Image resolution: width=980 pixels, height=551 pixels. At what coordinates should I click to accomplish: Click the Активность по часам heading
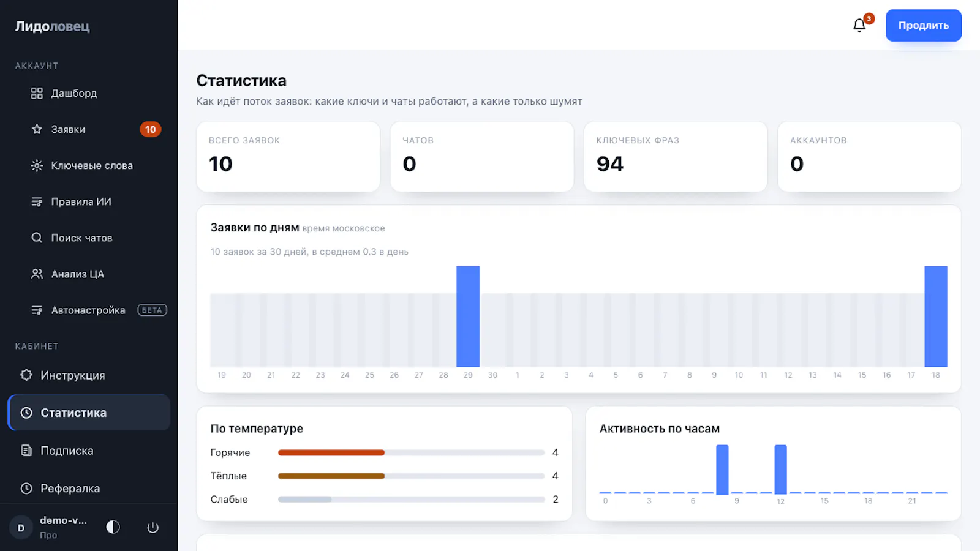660,429
